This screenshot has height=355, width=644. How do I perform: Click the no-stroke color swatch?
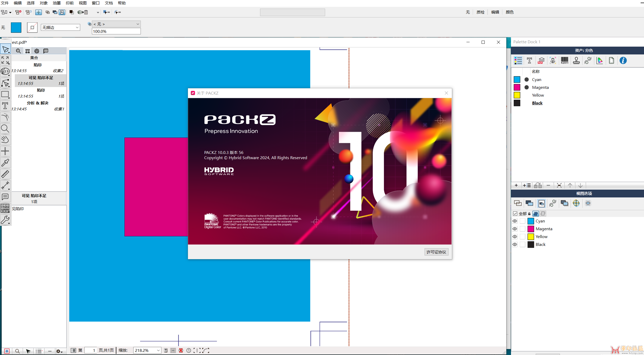[32, 27]
